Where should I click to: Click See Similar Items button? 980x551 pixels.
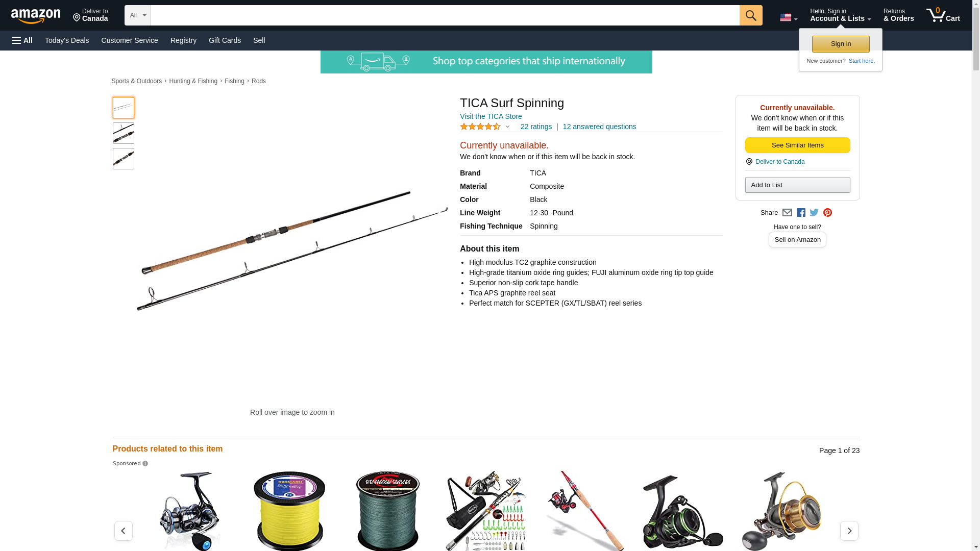tap(797, 145)
